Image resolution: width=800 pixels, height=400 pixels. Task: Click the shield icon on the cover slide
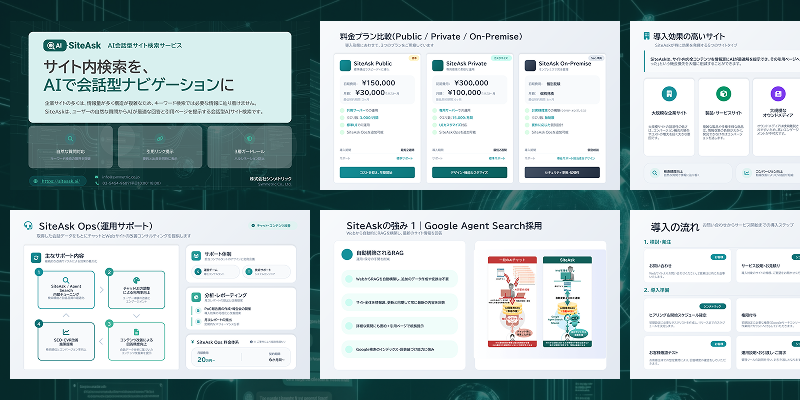(x=249, y=138)
